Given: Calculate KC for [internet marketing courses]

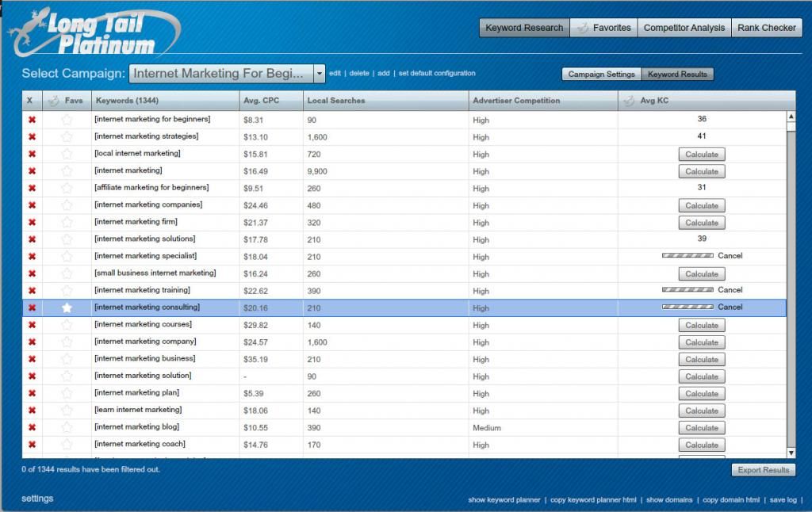Looking at the screenshot, I should pyautogui.click(x=702, y=325).
